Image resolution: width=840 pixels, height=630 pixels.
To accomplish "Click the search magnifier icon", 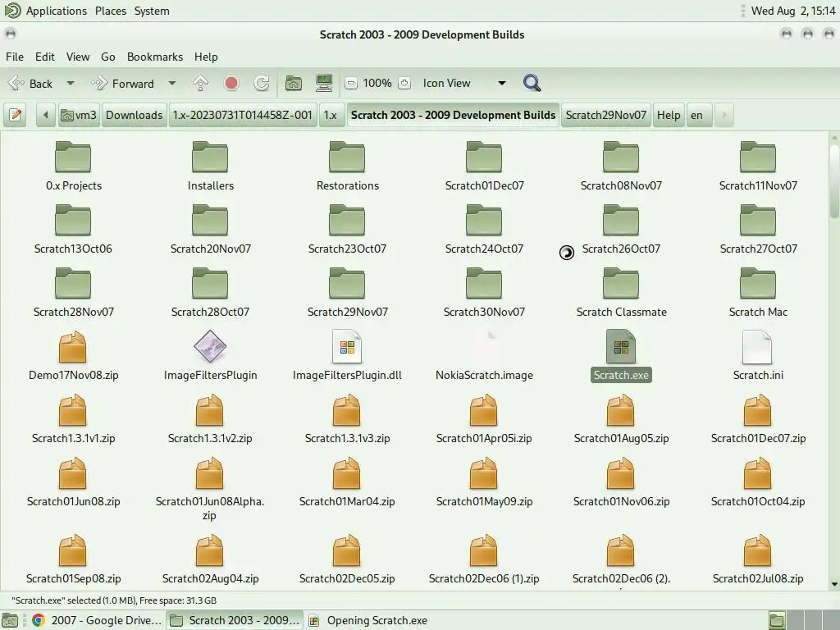I will tap(532, 83).
